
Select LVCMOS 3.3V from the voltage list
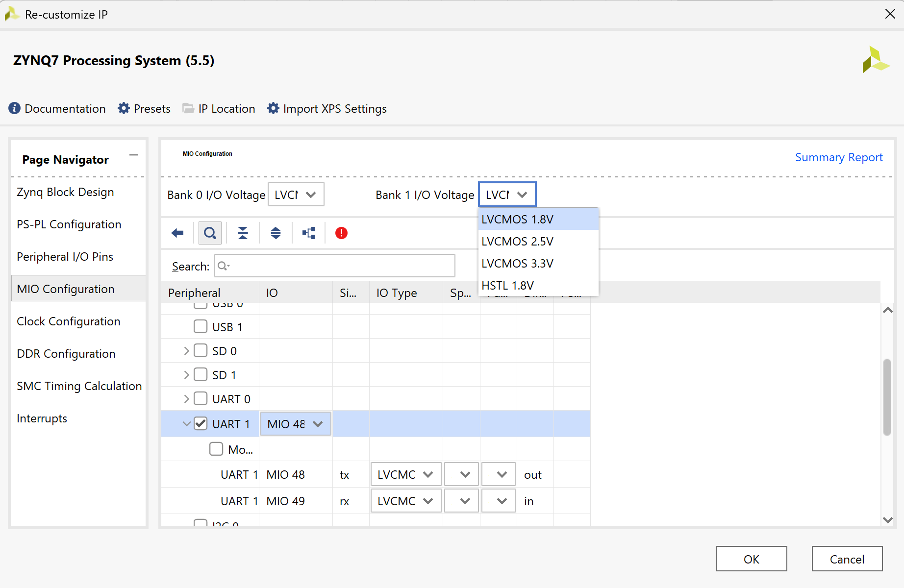click(538, 263)
